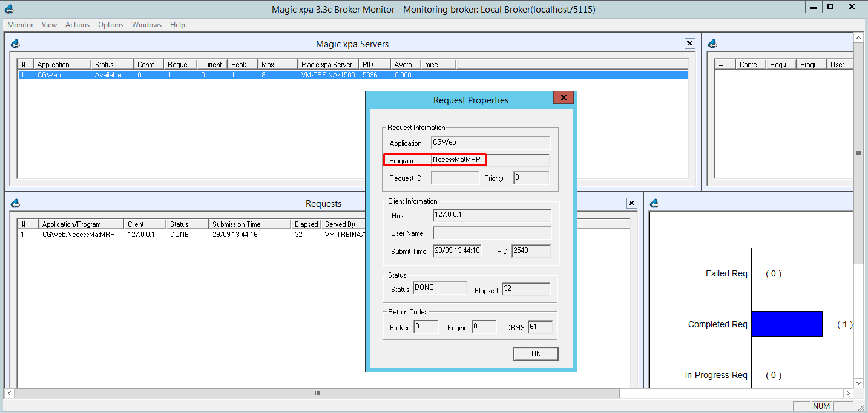Viewport: 868px width, 413px height.
Task: Open the Options menu
Action: click(x=111, y=25)
